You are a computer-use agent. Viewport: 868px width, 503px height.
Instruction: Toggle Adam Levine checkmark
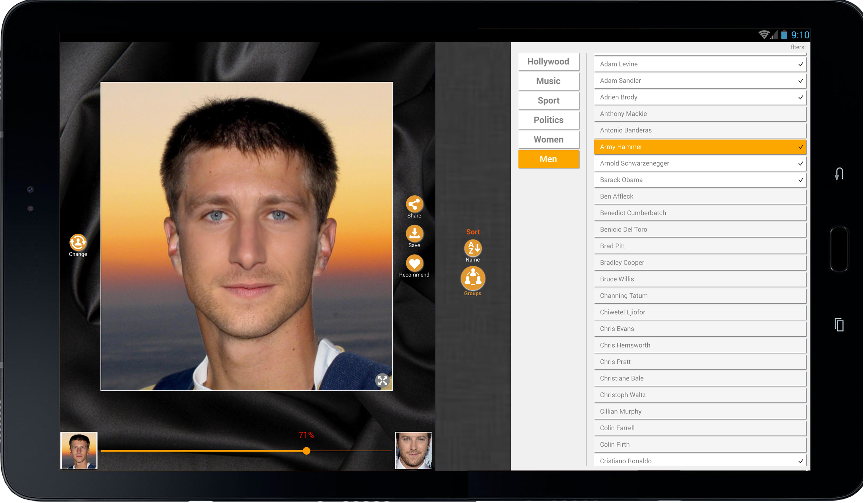(x=801, y=64)
